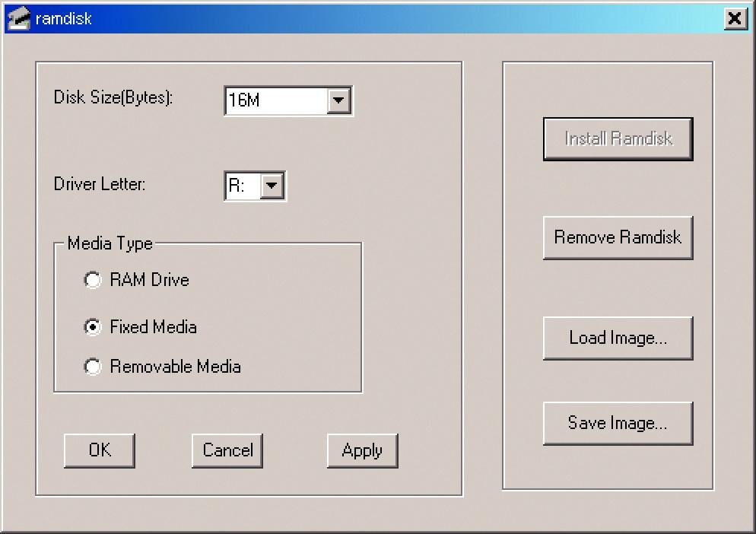
Task: Click the ramdisk title bar text
Action: click(63, 18)
